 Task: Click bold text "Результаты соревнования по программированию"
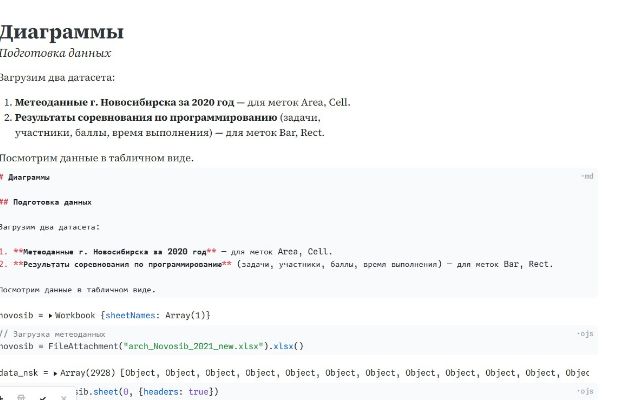146,118
